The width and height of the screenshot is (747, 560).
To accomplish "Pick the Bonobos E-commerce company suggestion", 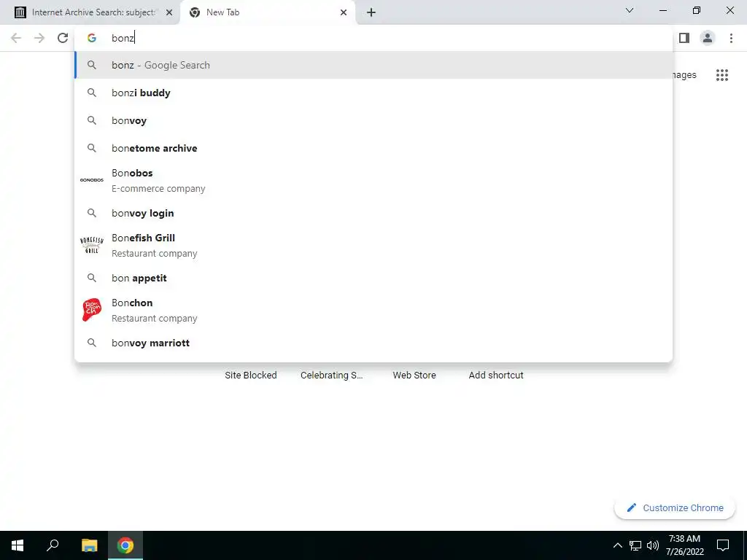I will coord(373,181).
